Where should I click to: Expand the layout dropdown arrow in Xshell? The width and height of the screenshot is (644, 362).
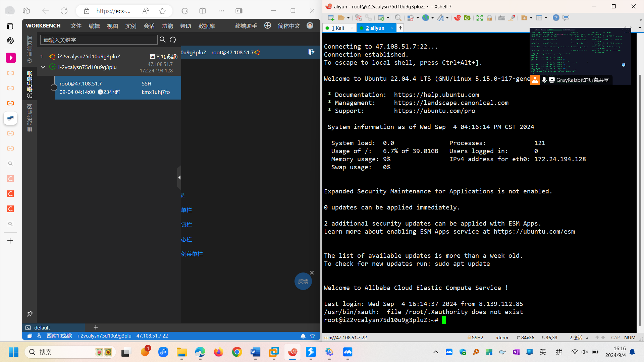[546, 18]
